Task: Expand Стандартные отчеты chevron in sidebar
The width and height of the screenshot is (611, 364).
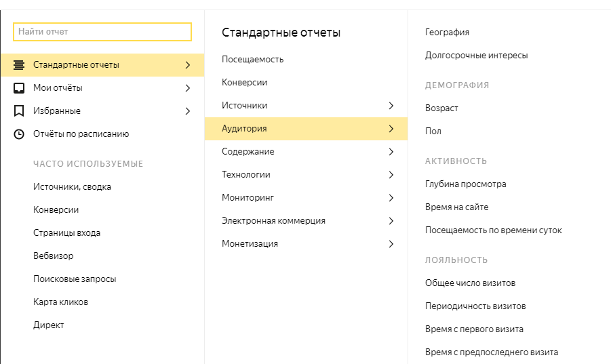Action: 188,65
